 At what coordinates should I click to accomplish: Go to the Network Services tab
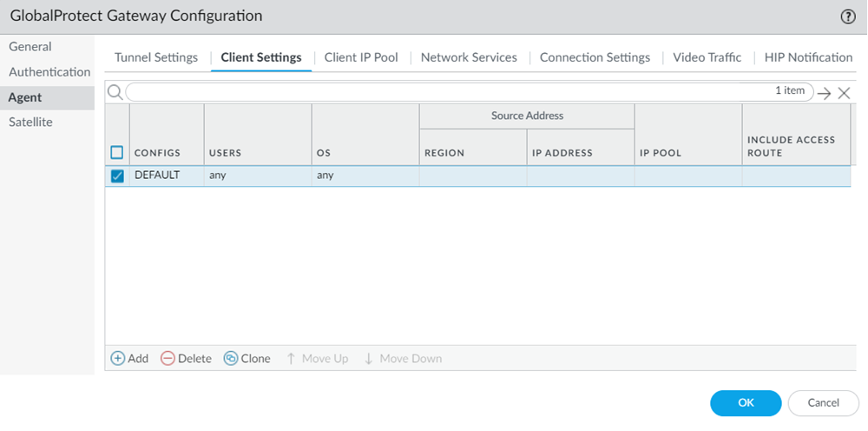[x=469, y=57]
